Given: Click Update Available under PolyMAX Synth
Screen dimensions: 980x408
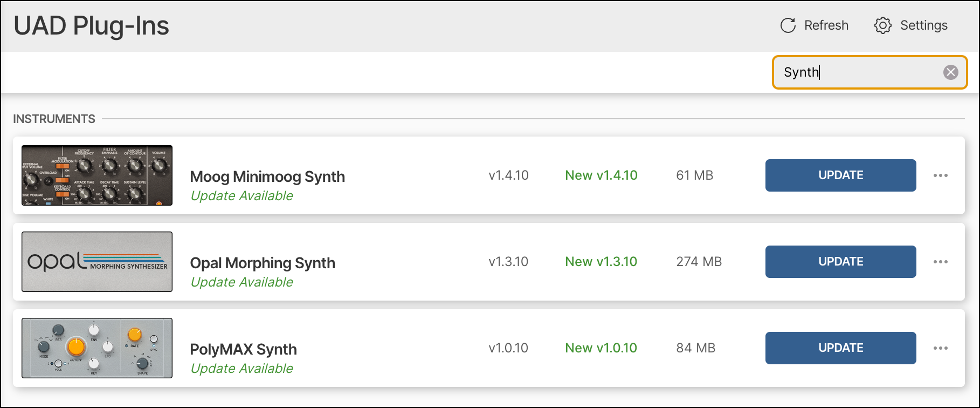Looking at the screenshot, I should pyautogui.click(x=241, y=369).
